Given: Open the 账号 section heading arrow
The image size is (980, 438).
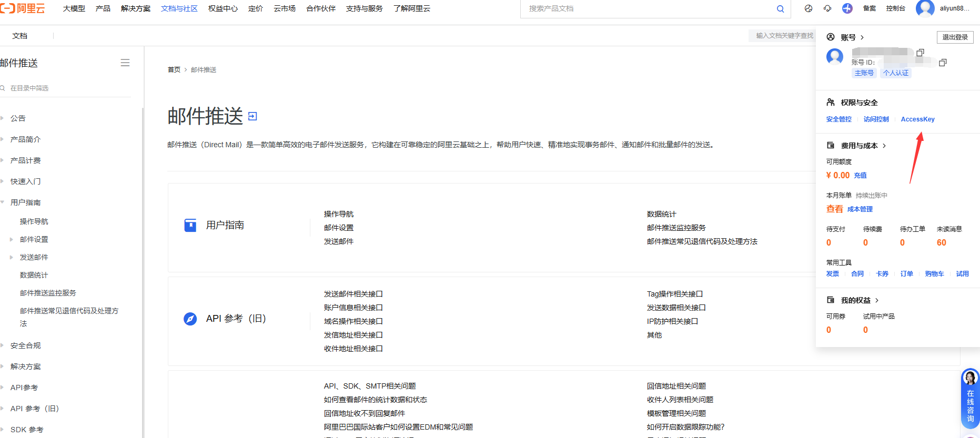Looking at the screenshot, I should point(862,37).
